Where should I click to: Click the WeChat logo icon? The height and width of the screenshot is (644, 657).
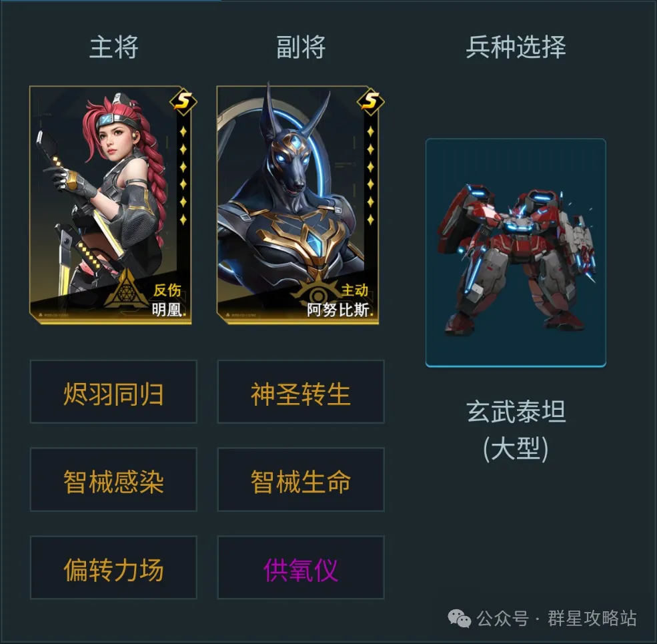(x=460, y=619)
